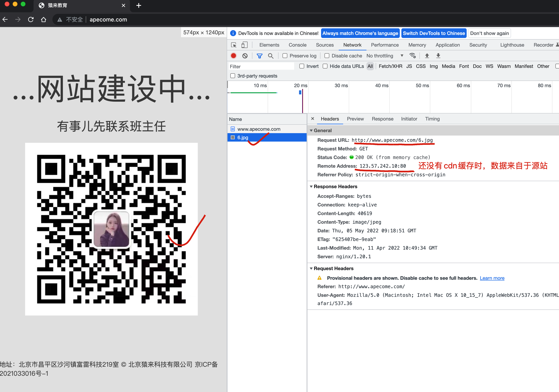Open network conditions wifi icon
The width and height of the screenshot is (559, 392).
(x=412, y=56)
